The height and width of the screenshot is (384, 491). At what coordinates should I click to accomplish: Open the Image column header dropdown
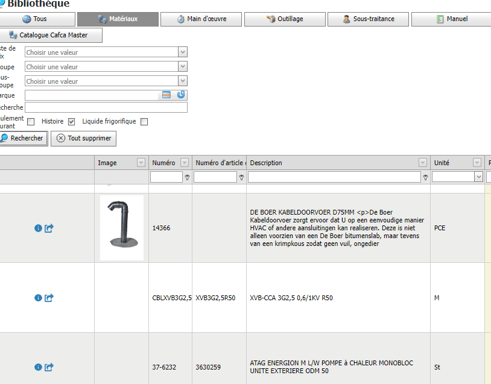pyautogui.click(x=141, y=163)
